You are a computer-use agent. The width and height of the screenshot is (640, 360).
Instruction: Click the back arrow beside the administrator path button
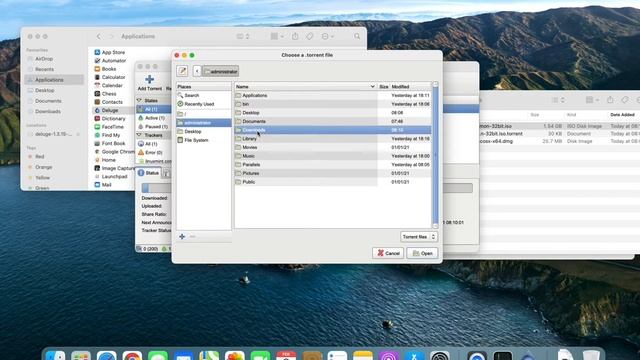(x=197, y=71)
